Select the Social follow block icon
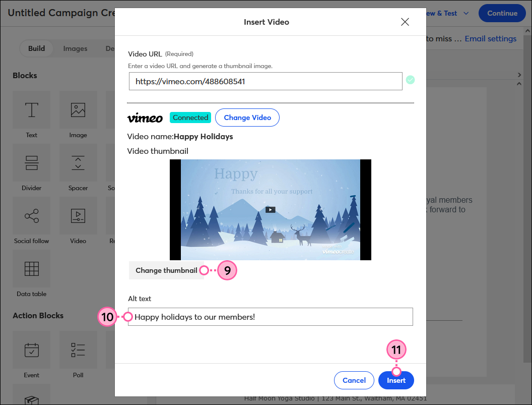Viewport: 532px width, 405px height. tap(32, 216)
